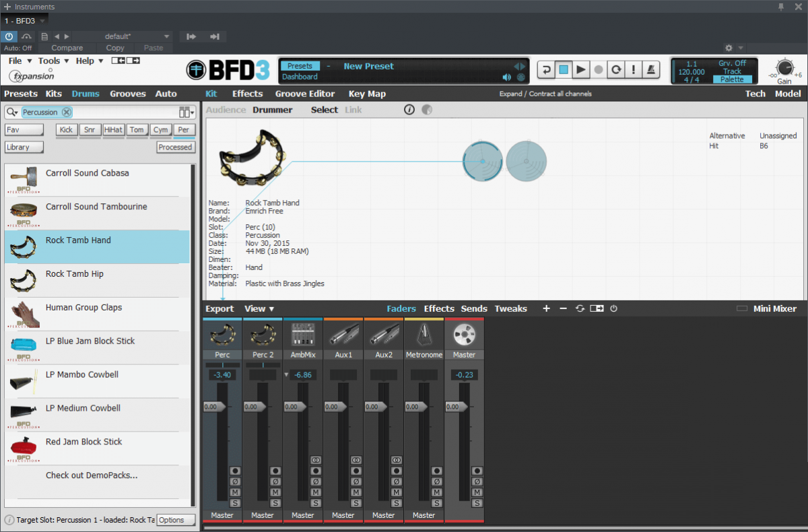Viewport: 808px width, 532px height.
Task: Clear the Percussion search filter tag
Action: click(x=67, y=112)
